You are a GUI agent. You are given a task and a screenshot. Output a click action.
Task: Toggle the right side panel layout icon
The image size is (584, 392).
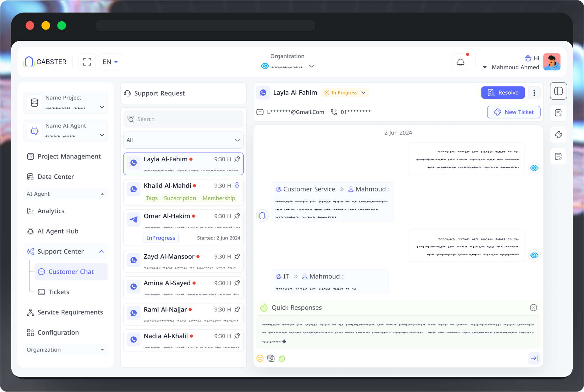pyautogui.click(x=558, y=91)
